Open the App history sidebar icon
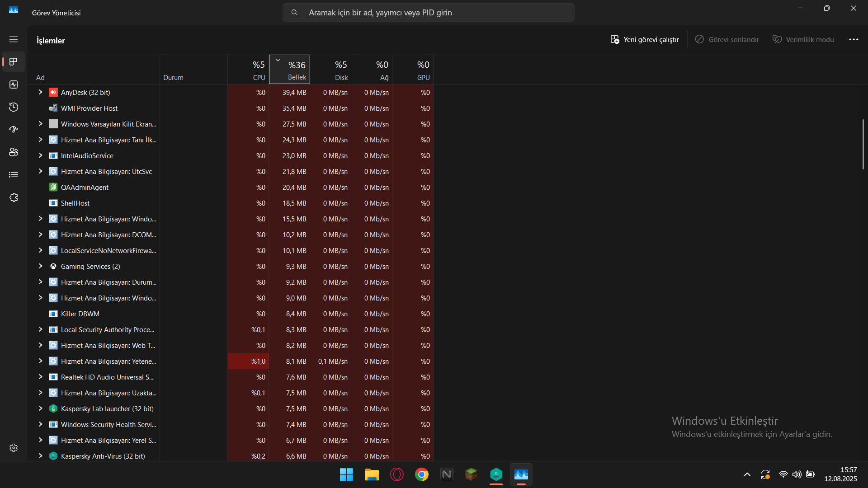Viewport: 868px width, 488px height. tap(14, 107)
